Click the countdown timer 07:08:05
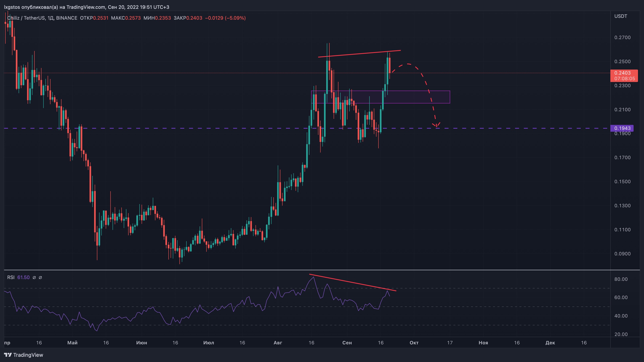Image resolution: width=644 pixels, height=362 pixels. coord(625,79)
